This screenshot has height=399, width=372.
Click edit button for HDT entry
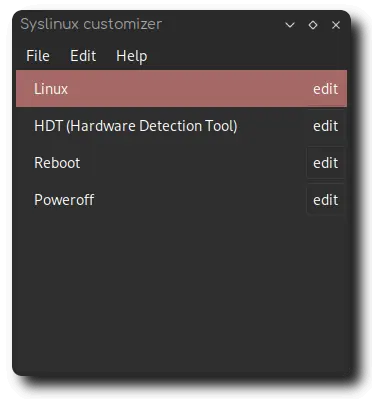pyautogui.click(x=325, y=126)
